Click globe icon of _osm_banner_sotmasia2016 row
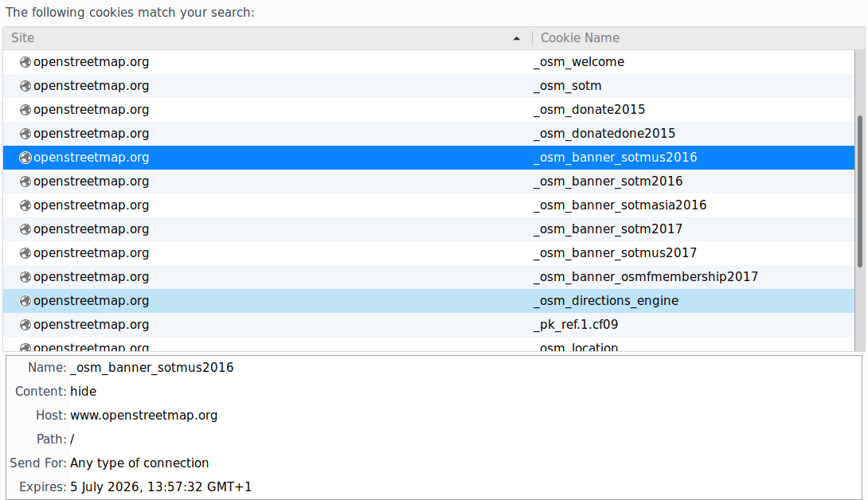This screenshot has width=868, height=500. (x=25, y=205)
